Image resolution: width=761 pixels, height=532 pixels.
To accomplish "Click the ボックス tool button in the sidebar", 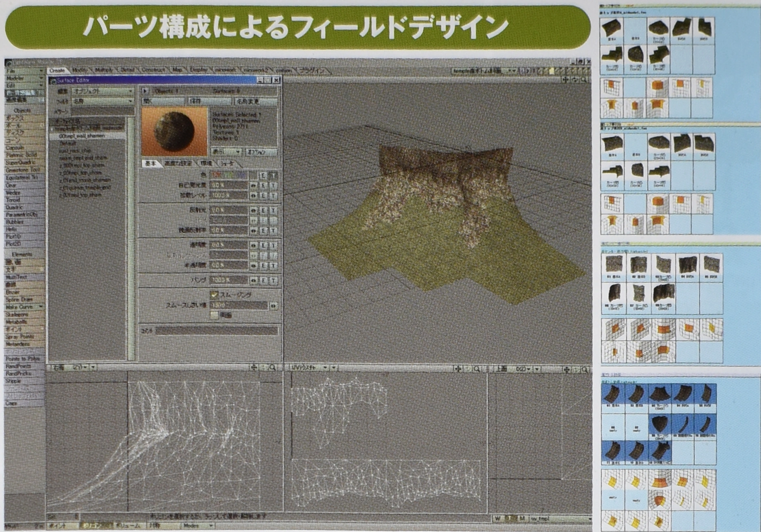I will tap(24, 118).
